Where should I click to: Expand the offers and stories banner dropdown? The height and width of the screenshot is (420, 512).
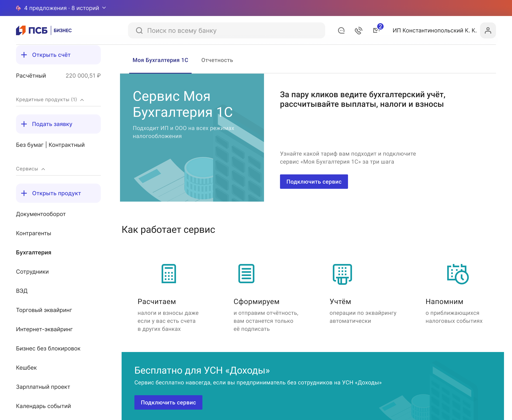[x=104, y=8]
